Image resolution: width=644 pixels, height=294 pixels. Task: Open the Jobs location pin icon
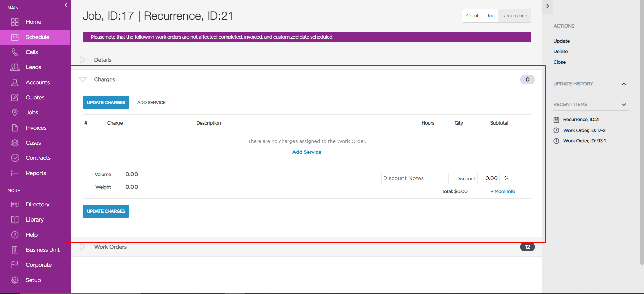click(x=15, y=112)
